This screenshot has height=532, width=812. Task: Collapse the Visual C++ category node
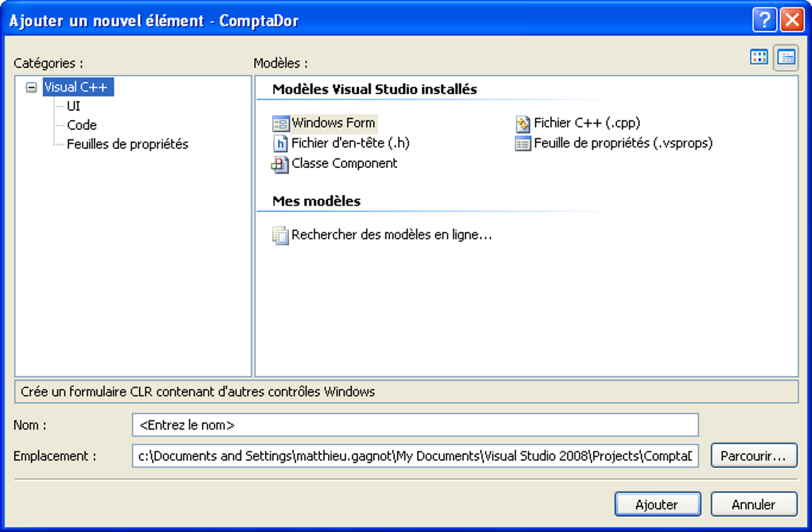tap(32, 88)
